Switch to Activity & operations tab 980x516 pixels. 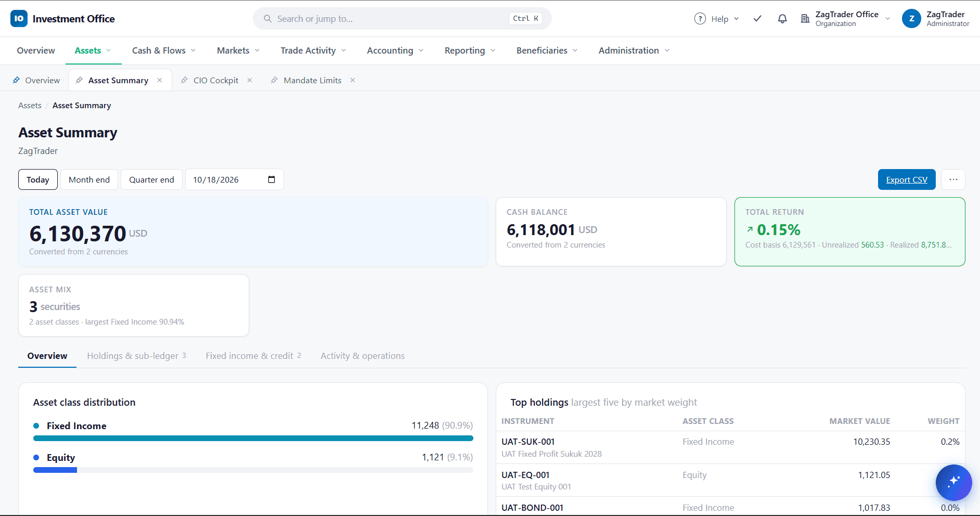click(363, 356)
